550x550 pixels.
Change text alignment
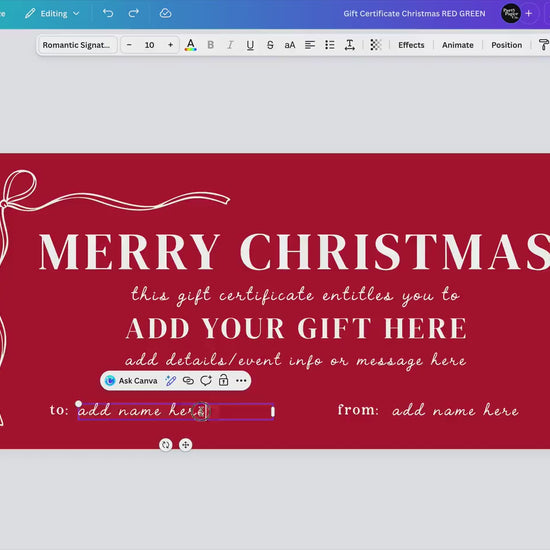click(310, 45)
